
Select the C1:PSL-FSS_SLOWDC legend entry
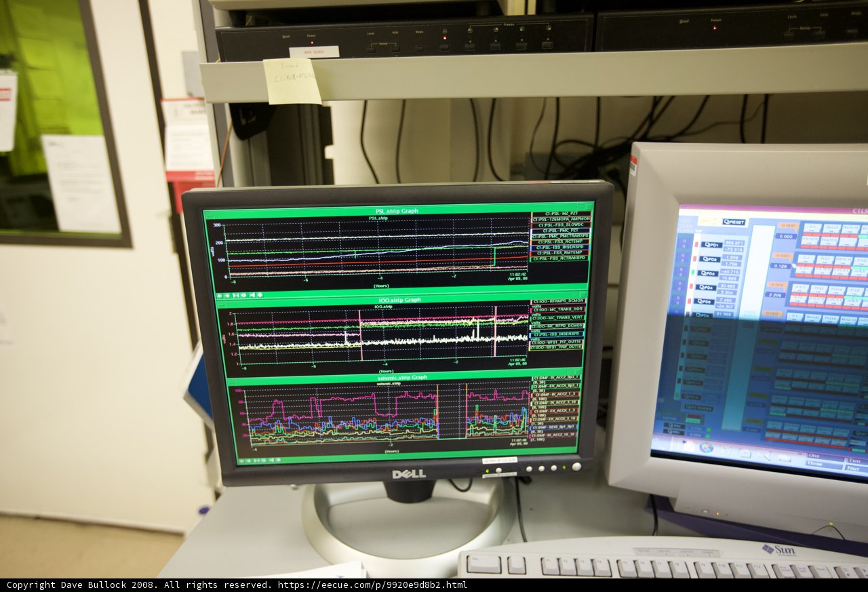(561, 225)
